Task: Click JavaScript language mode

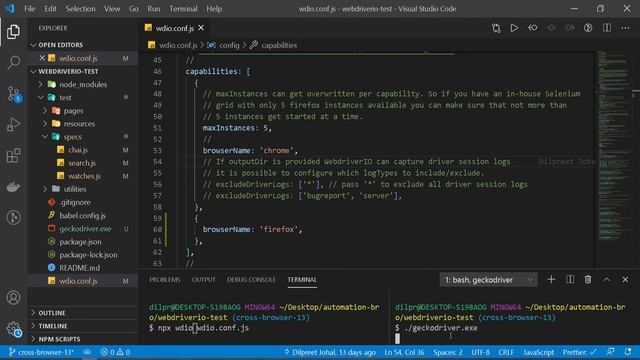Action: click(x=538, y=352)
